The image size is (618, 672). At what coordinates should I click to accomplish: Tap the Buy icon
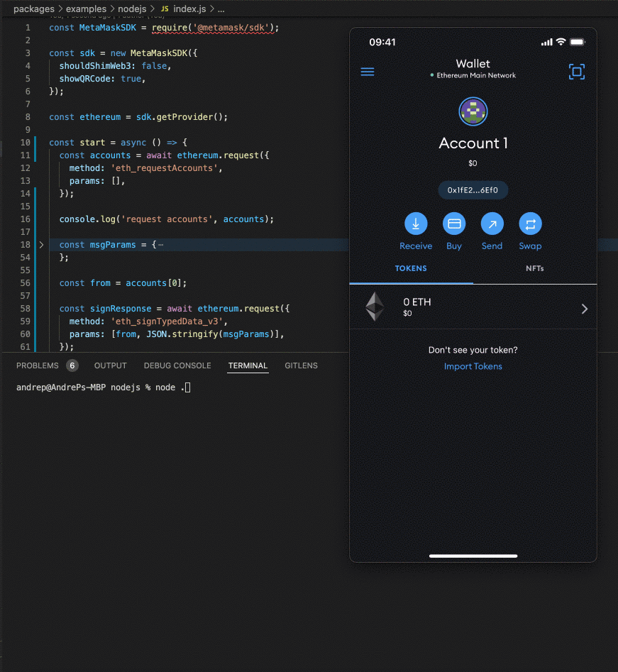[x=454, y=224]
